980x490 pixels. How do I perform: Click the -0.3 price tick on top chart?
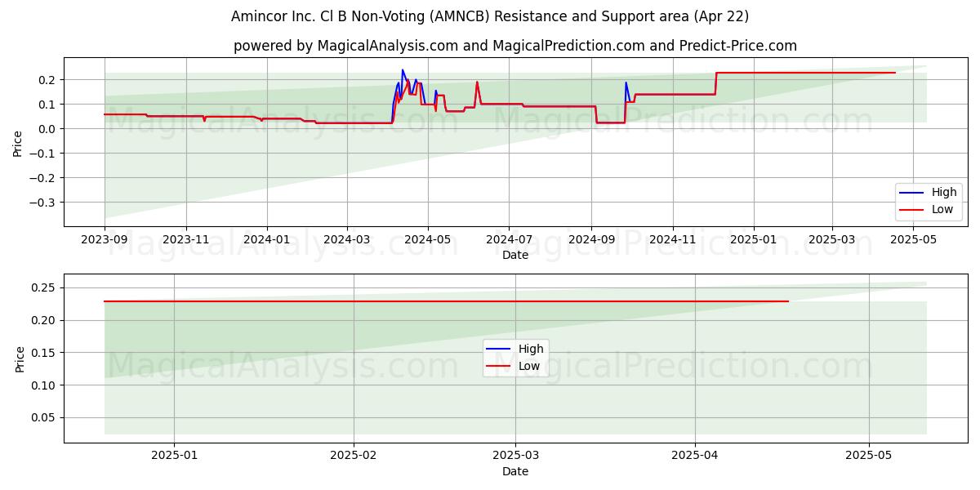coord(44,203)
